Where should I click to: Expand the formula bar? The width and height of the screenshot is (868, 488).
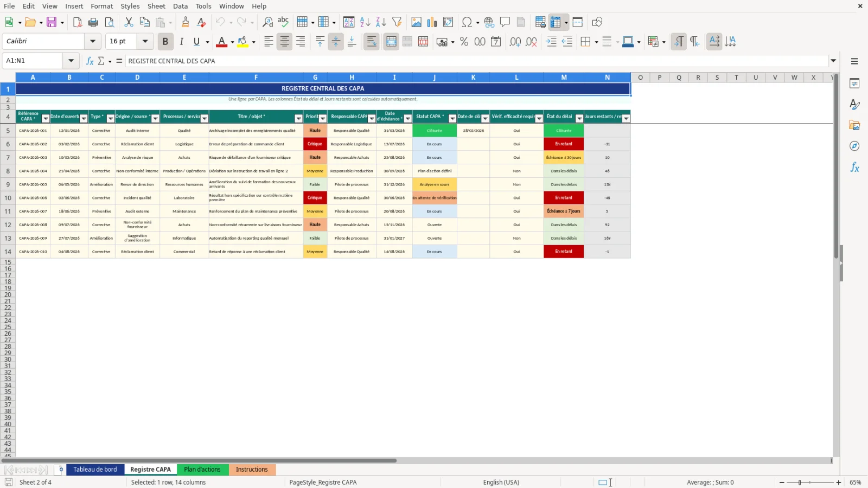(x=833, y=61)
